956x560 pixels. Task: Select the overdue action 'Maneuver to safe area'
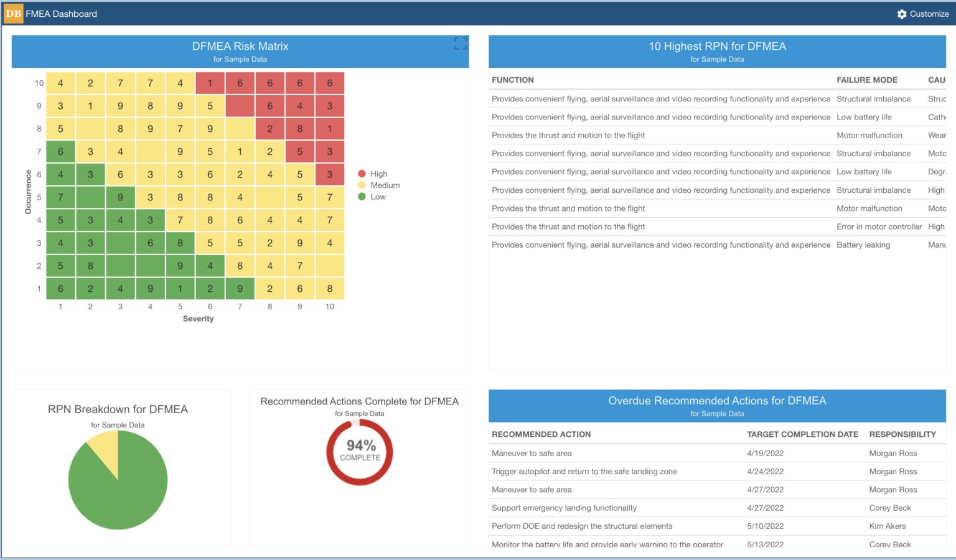coord(532,453)
